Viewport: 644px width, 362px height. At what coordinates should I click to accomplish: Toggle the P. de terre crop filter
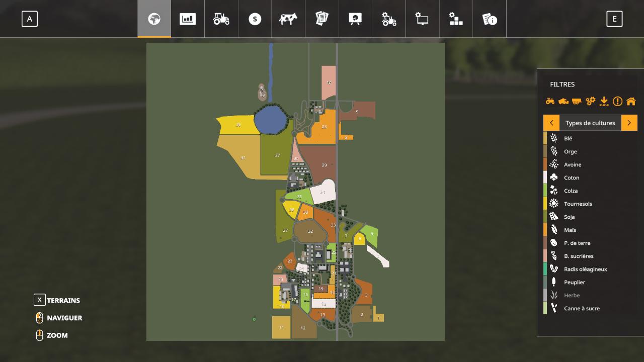[x=590, y=243]
